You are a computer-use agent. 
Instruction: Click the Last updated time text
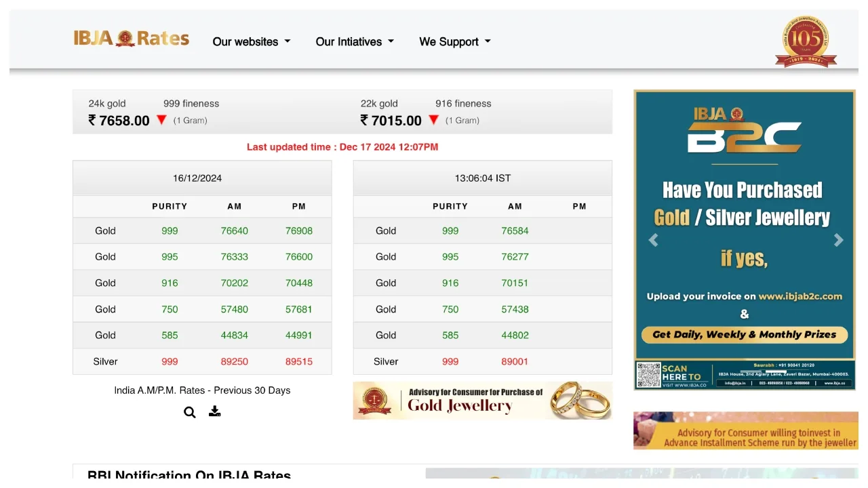click(x=342, y=147)
